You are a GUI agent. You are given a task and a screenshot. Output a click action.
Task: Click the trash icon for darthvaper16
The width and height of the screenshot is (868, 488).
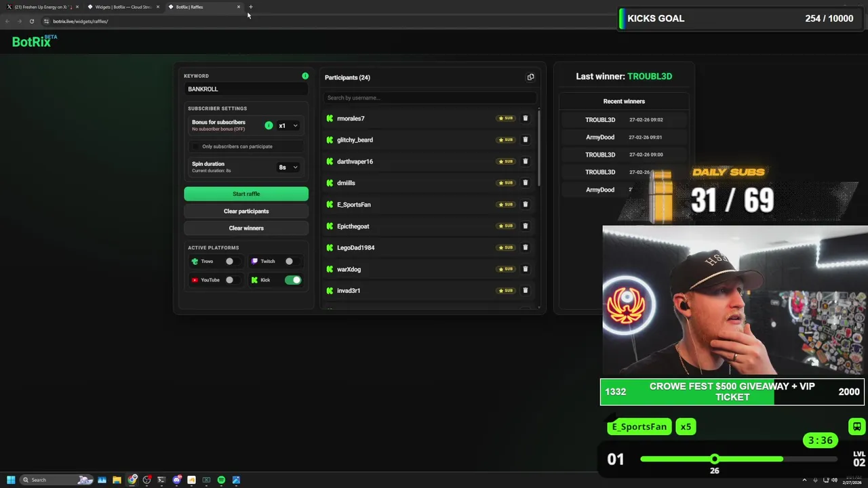(525, 161)
